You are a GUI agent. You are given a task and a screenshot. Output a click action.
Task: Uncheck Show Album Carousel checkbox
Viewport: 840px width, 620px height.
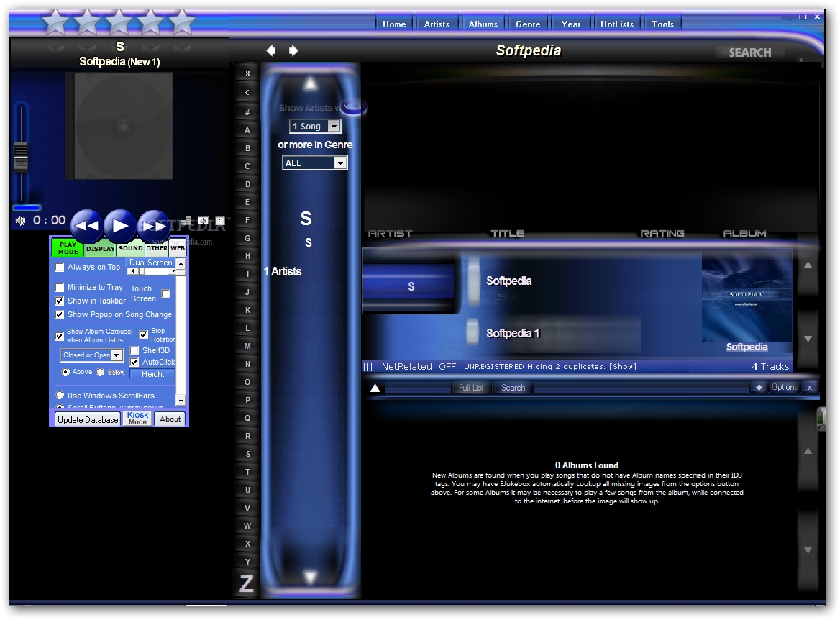coord(60,337)
